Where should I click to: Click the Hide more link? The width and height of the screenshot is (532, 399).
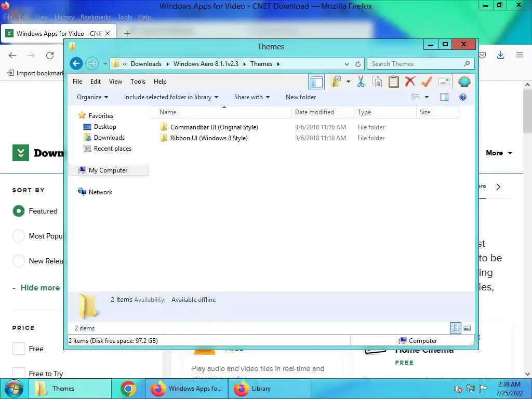coord(40,288)
